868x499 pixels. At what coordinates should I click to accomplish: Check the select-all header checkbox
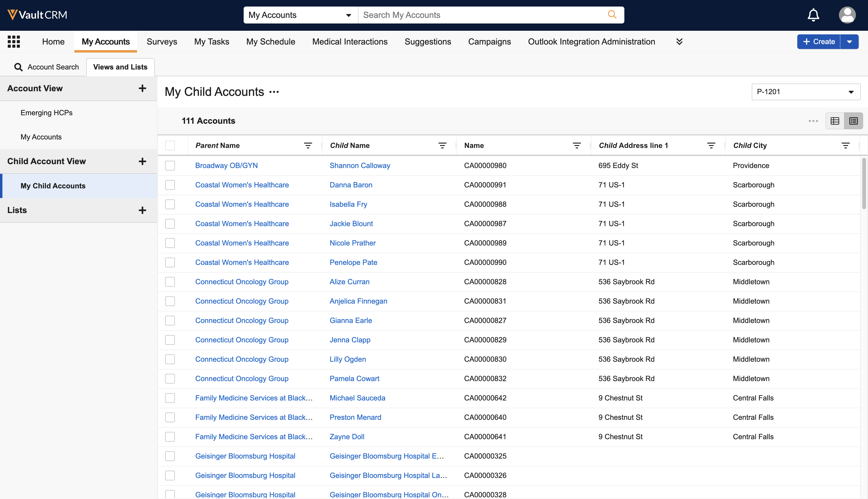(x=170, y=146)
